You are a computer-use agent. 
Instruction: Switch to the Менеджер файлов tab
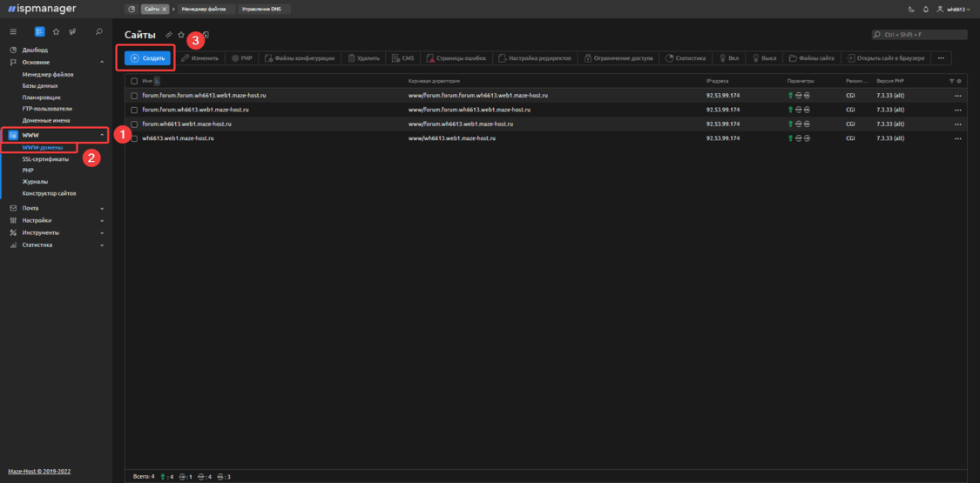pyautogui.click(x=202, y=9)
